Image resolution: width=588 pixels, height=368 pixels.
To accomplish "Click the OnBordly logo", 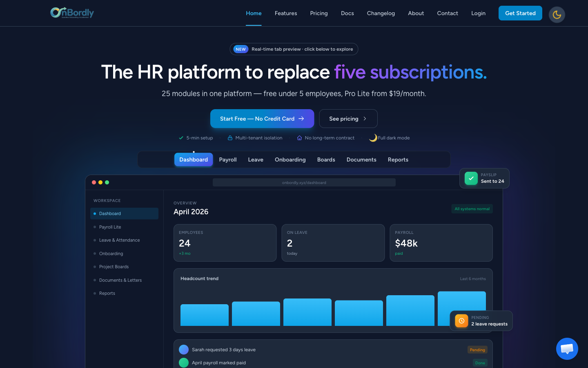I will [x=72, y=13].
